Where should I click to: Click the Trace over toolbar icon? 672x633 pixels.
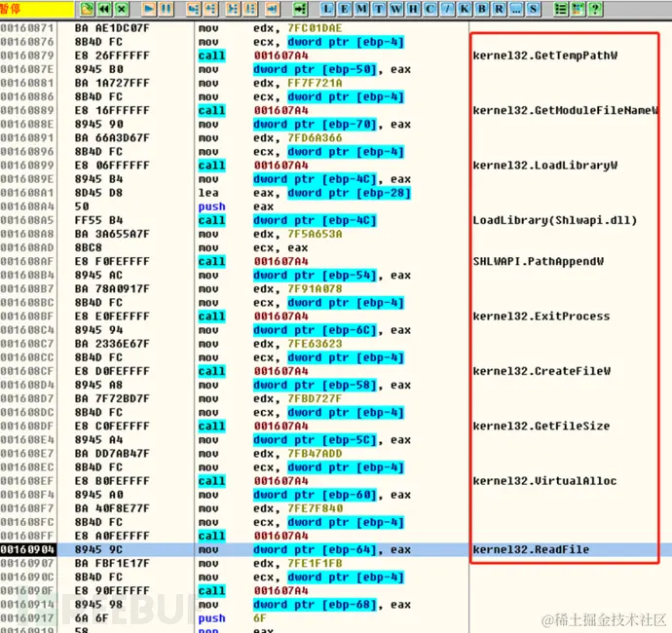pyautogui.click(x=250, y=9)
